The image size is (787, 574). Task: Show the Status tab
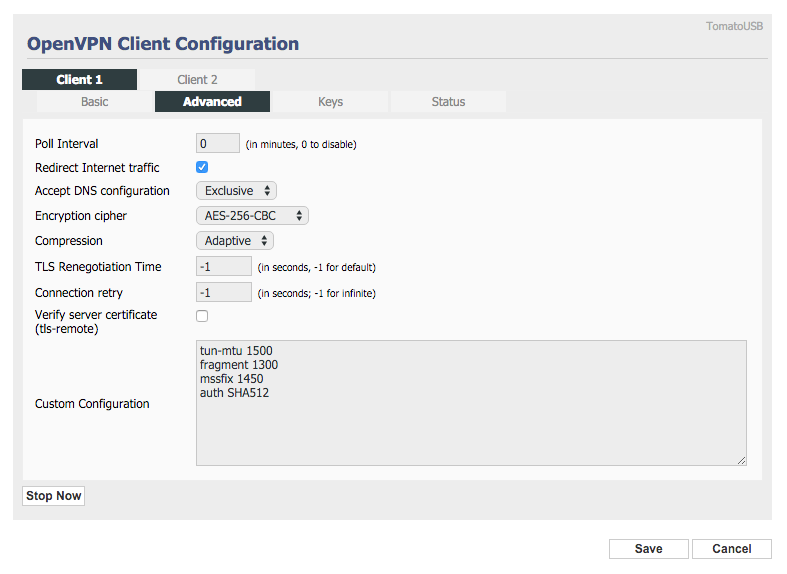448,101
